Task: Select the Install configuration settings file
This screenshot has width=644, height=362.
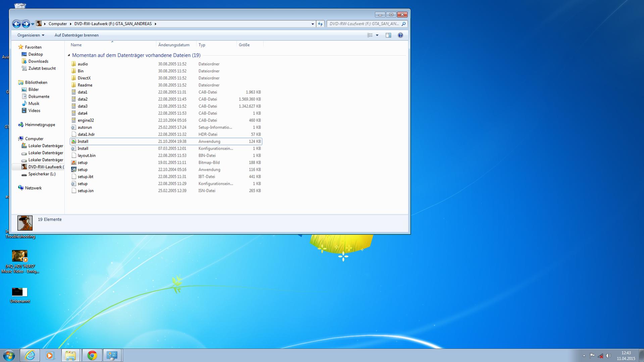Action: (x=166, y=149)
